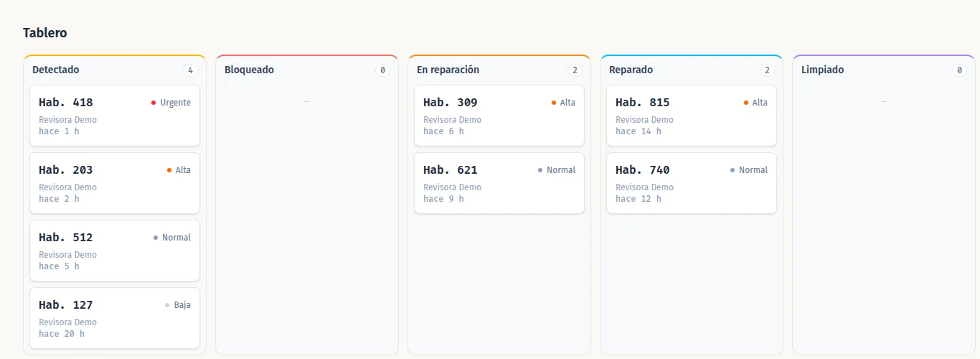Click the Reparado column header
980x359 pixels.
point(631,70)
